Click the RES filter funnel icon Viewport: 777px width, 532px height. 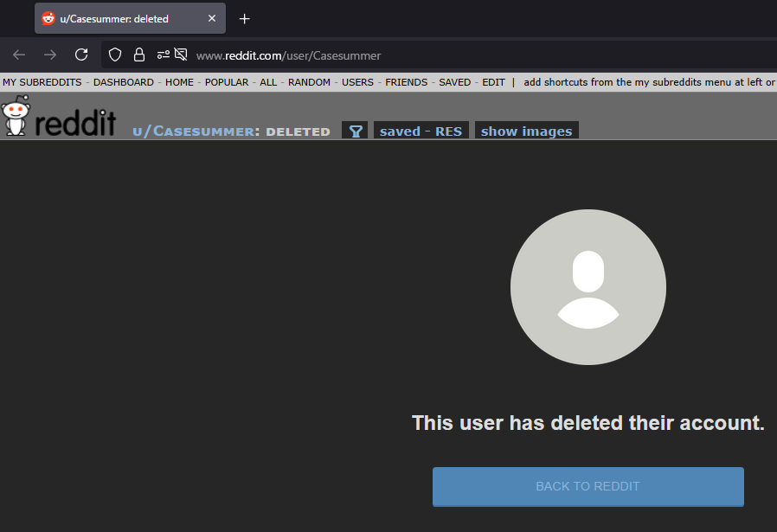point(356,131)
